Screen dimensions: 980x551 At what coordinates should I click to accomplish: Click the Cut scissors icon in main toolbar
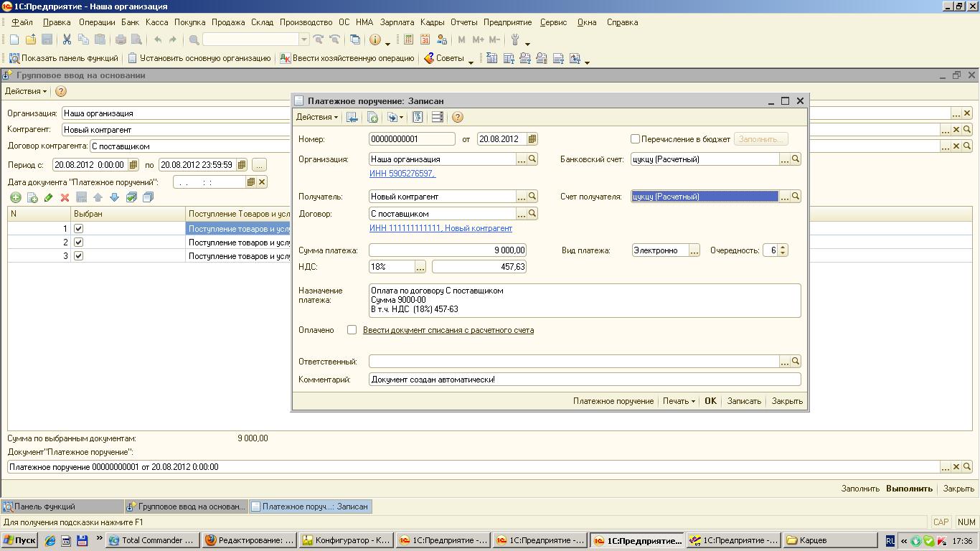tap(67, 39)
